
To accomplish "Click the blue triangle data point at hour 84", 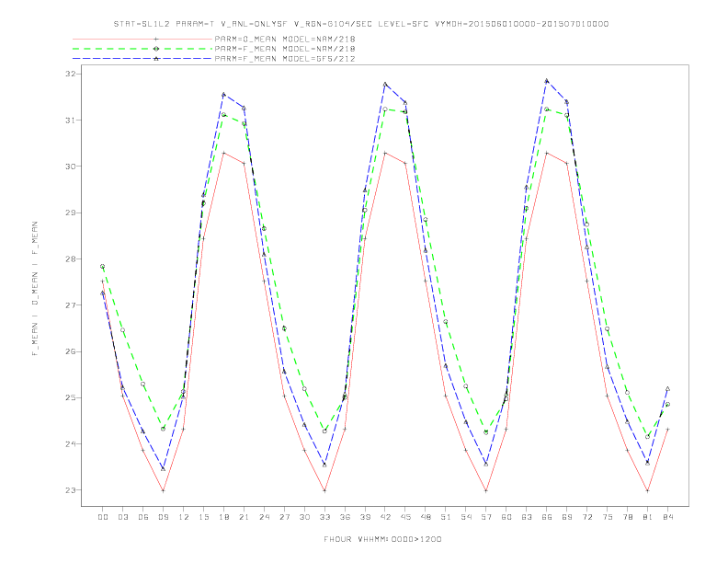I will (x=667, y=389).
